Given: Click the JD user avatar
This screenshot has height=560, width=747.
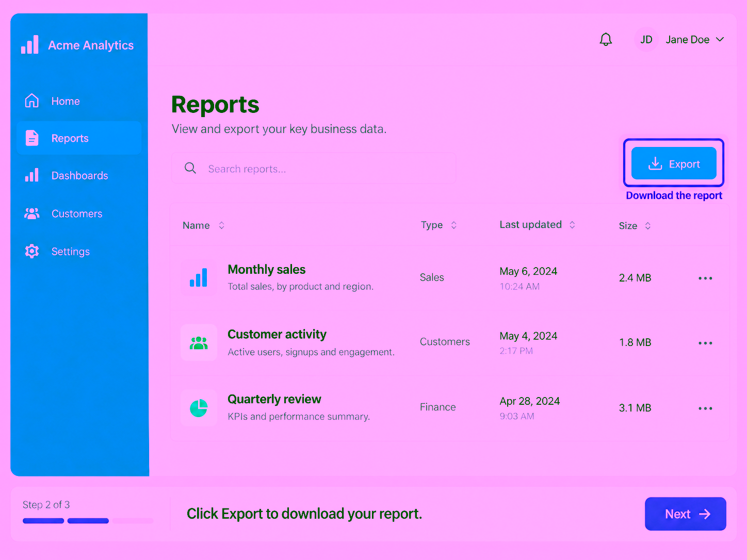Looking at the screenshot, I should click(646, 40).
